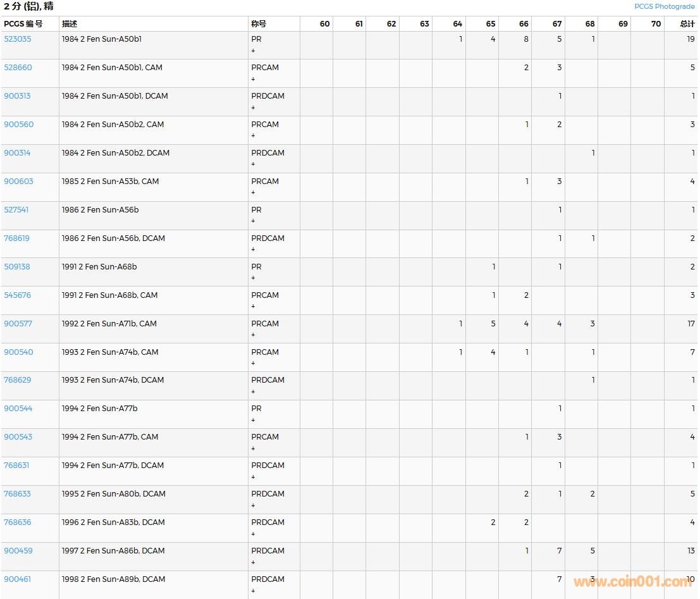Open PCGS number 523035 link
The width and height of the screenshot is (700, 599).
point(18,39)
